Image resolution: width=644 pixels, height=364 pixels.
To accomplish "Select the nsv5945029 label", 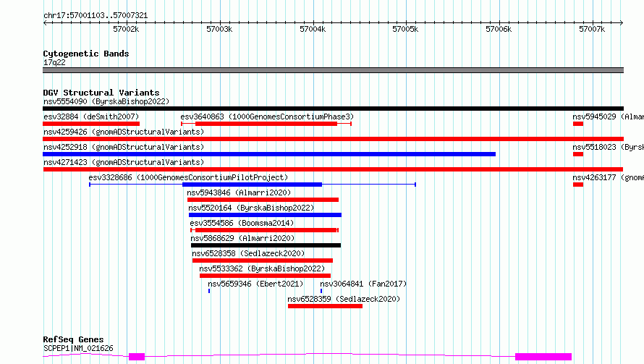I will 609,117.
